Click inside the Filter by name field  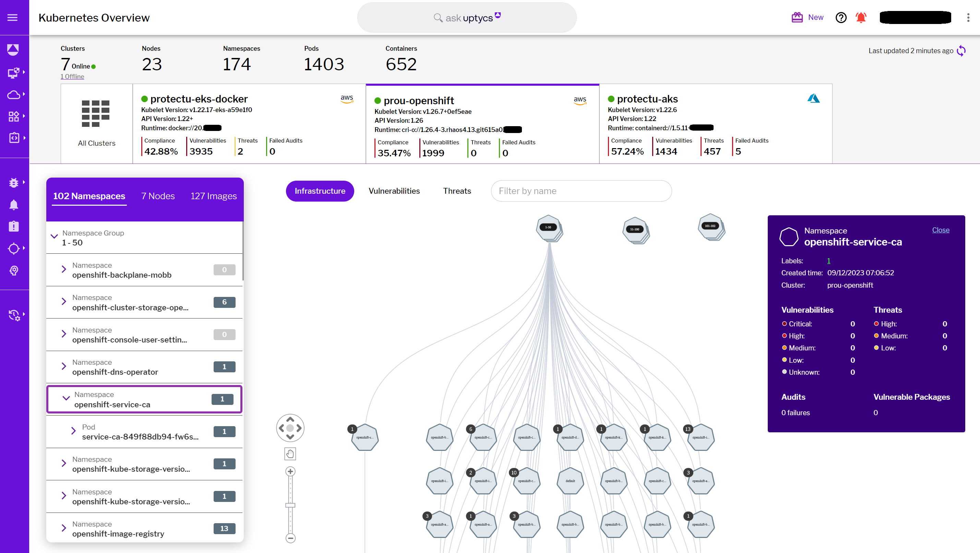pos(581,191)
